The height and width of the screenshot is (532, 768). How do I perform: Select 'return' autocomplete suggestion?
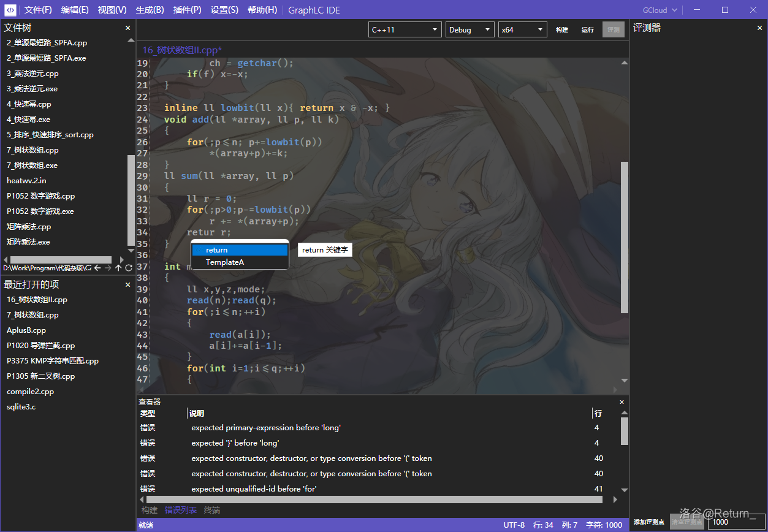point(240,250)
